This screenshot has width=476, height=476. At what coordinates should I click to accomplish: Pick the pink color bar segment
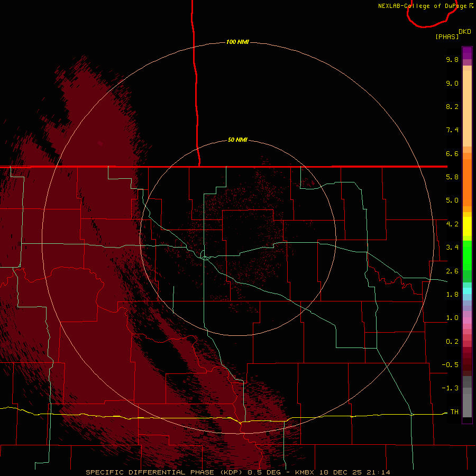pos(467,321)
